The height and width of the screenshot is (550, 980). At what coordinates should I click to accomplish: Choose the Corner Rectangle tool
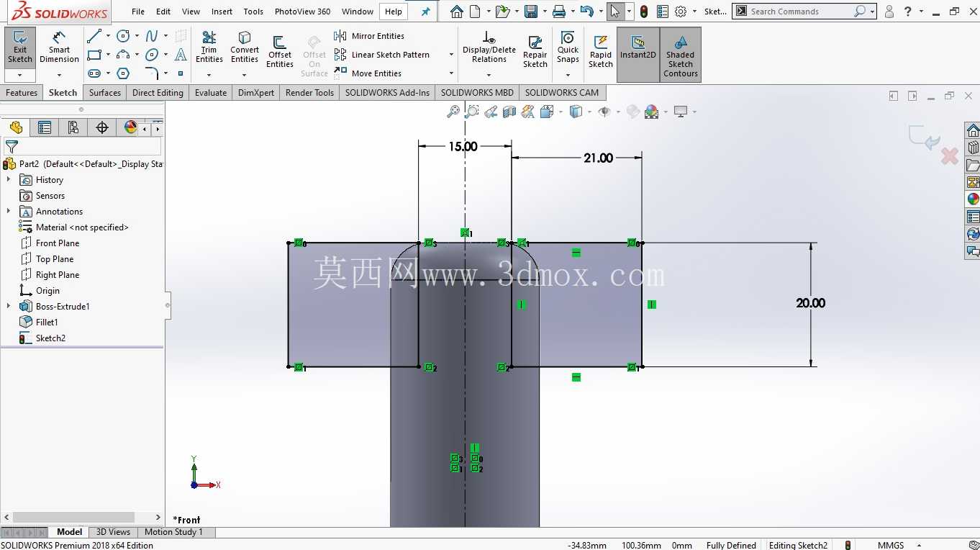point(94,55)
